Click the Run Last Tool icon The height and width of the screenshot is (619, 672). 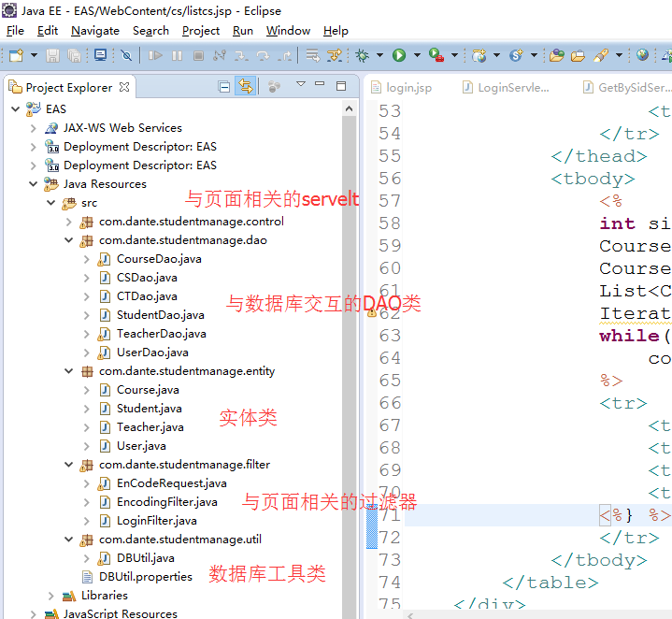coord(436,55)
